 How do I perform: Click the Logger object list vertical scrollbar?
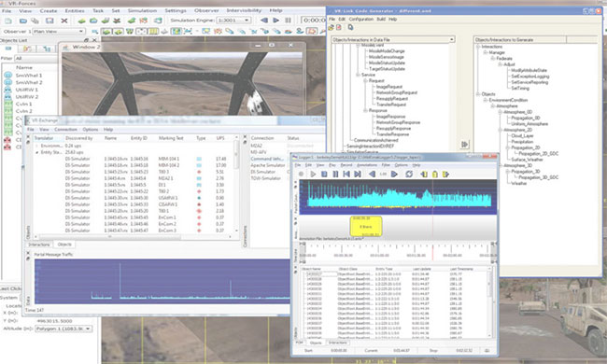pyautogui.click(x=489, y=301)
